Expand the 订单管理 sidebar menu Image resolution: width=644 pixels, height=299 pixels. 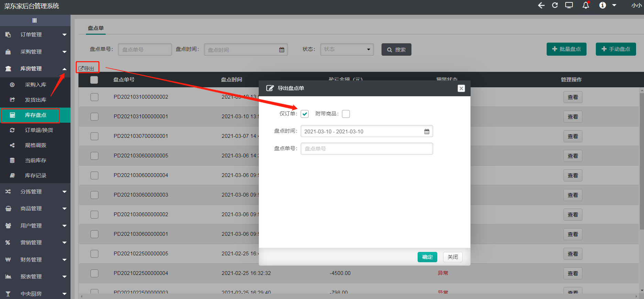(x=35, y=35)
